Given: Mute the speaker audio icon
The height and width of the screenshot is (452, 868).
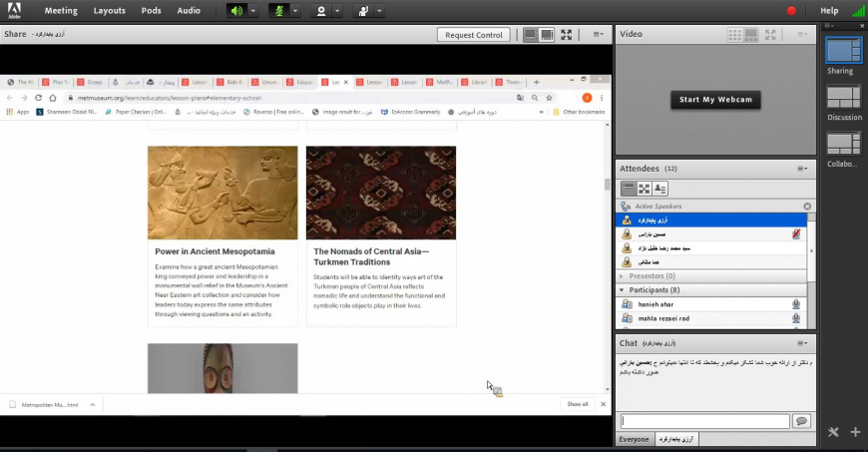Looking at the screenshot, I should [236, 11].
